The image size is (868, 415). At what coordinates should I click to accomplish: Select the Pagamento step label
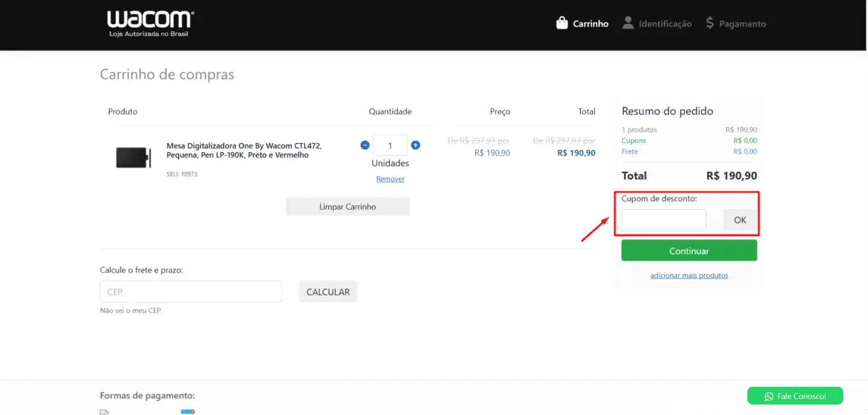tap(742, 23)
